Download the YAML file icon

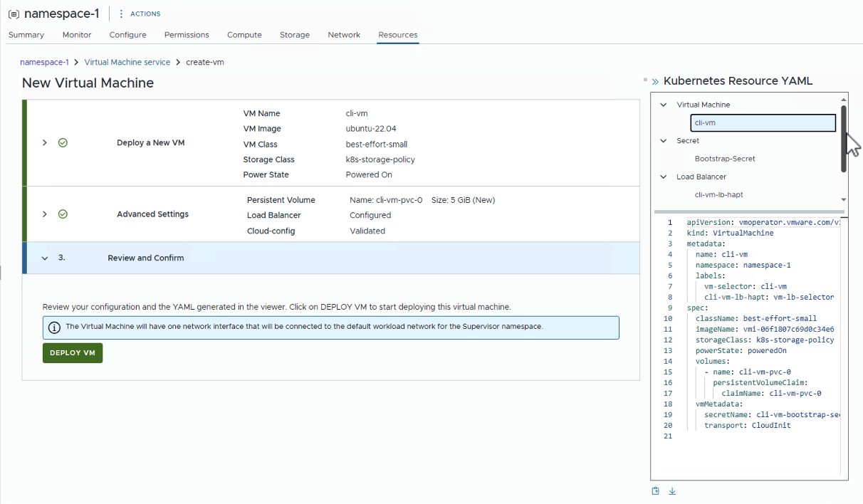(x=672, y=490)
